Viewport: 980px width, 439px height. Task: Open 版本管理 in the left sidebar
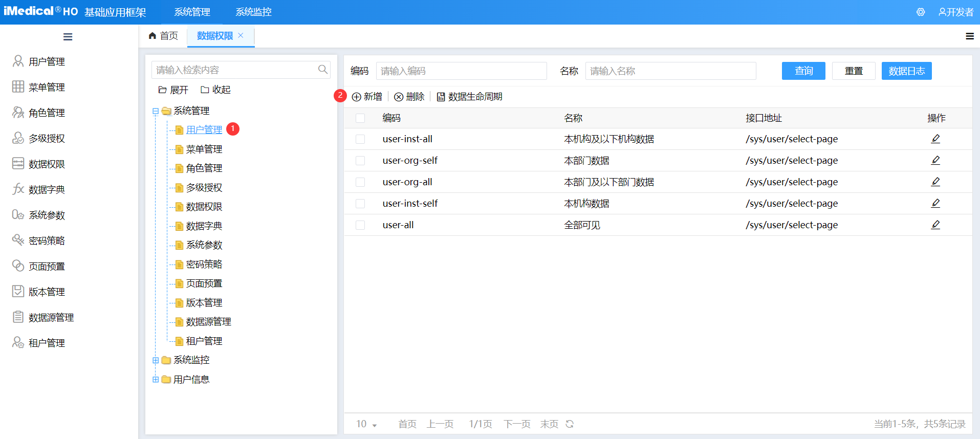[x=39, y=292]
